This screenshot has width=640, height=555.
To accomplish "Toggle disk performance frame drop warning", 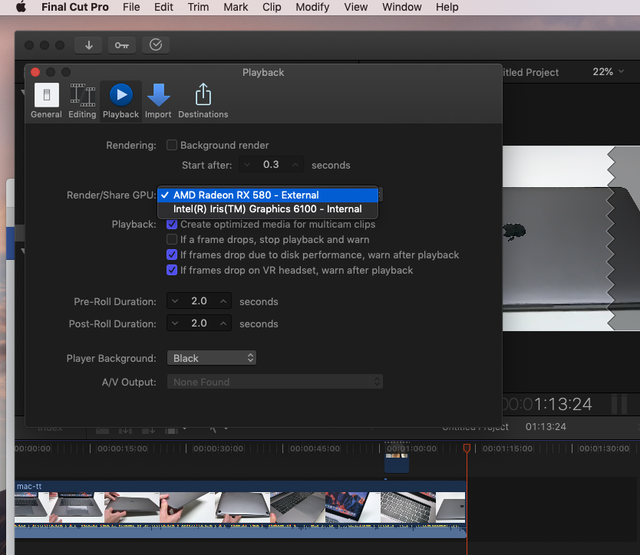I will click(x=172, y=255).
